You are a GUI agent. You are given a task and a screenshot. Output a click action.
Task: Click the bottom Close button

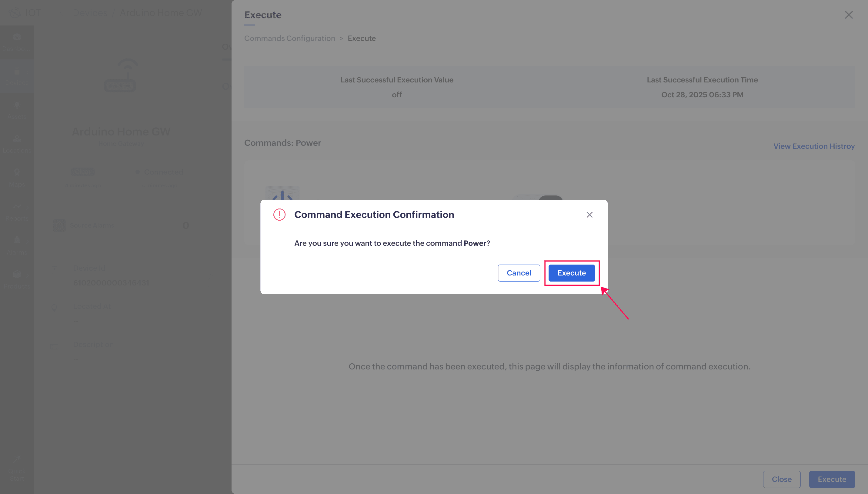click(781, 479)
